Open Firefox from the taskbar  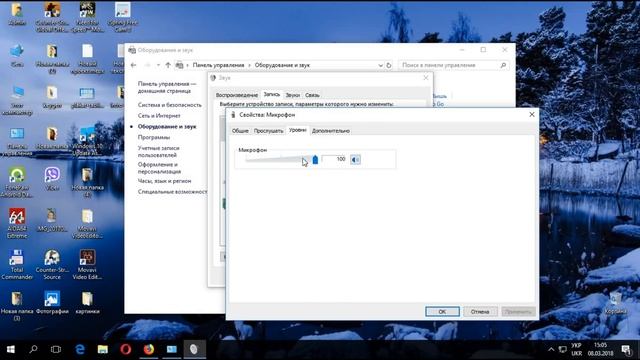tap(149, 349)
